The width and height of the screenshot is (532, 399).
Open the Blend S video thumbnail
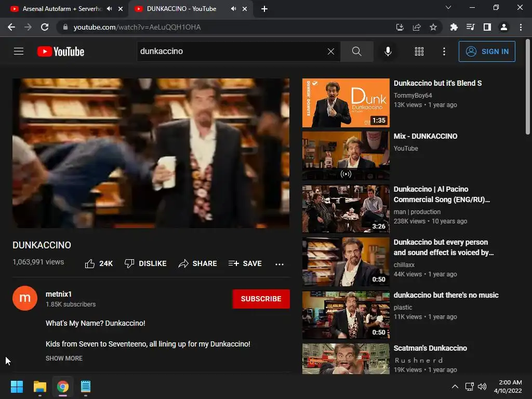[x=345, y=103]
